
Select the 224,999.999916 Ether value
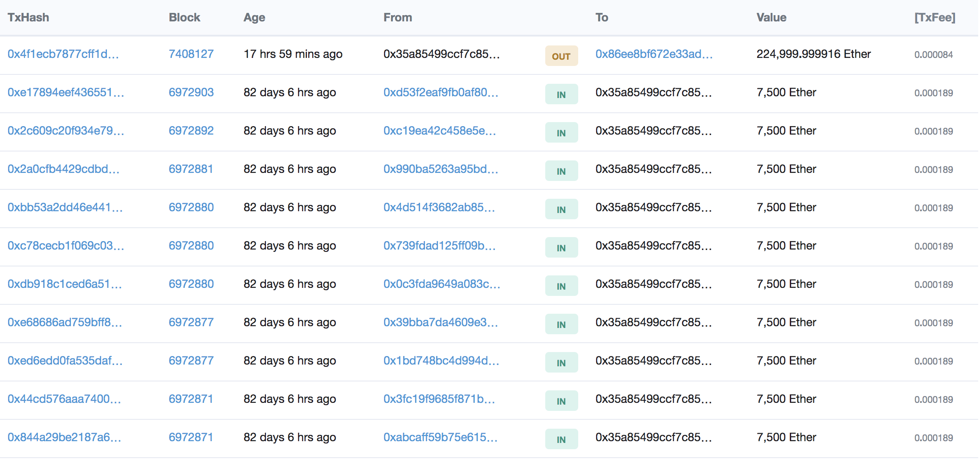813,54
